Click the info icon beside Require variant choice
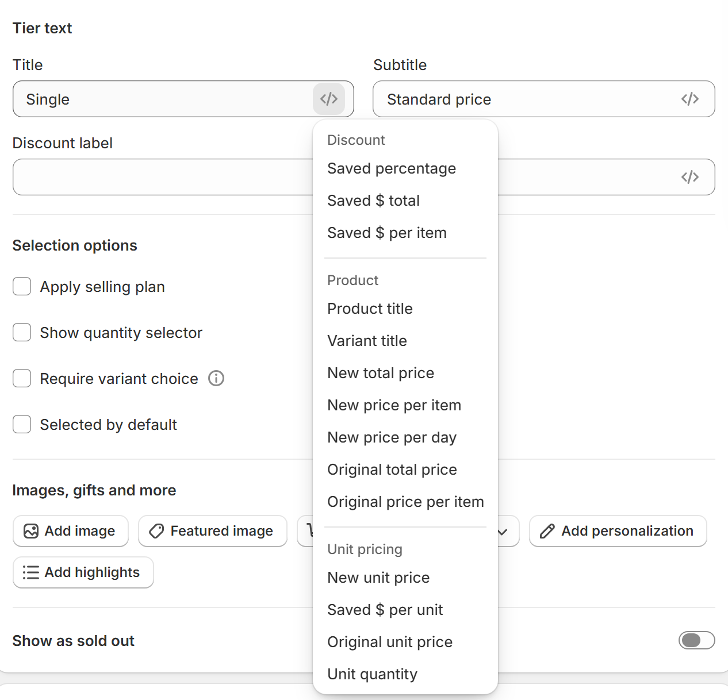This screenshot has width=728, height=700. point(216,378)
